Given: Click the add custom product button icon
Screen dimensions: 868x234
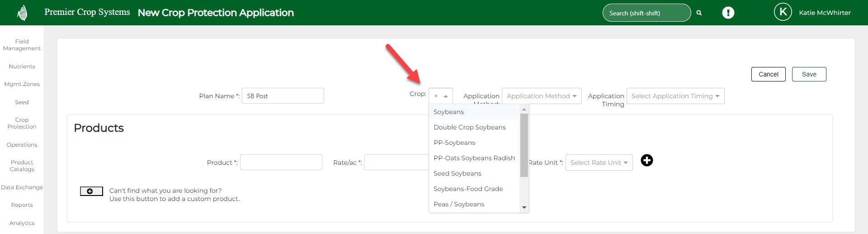Looking at the screenshot, I should click(91, 191).
